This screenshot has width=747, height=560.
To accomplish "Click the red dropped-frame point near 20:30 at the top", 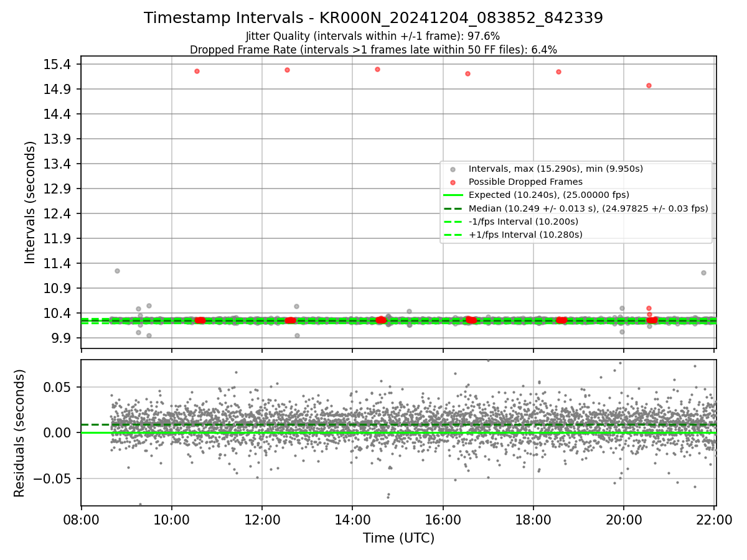I will (x=649, y=85).
